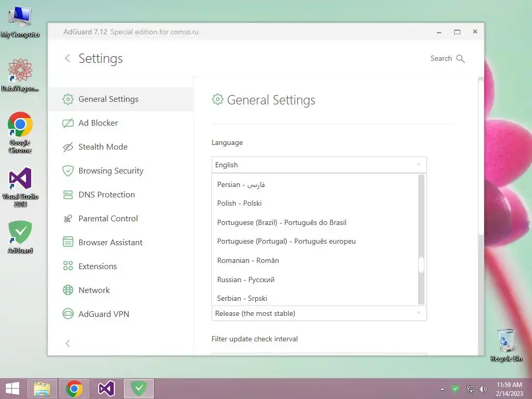Image resolution: width=532 pixels, height=399 pixels.
Task: Open the General Settings section
Action: pyautogui.click(x=121, y=99)
